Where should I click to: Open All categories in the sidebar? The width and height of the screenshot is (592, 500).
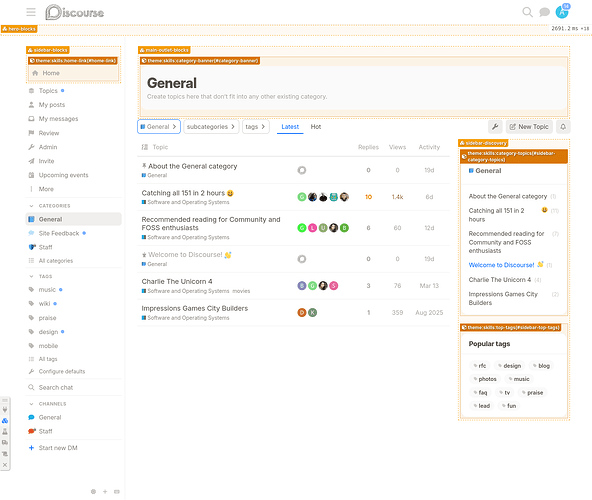pyautogui.click(x=74, y=261)
